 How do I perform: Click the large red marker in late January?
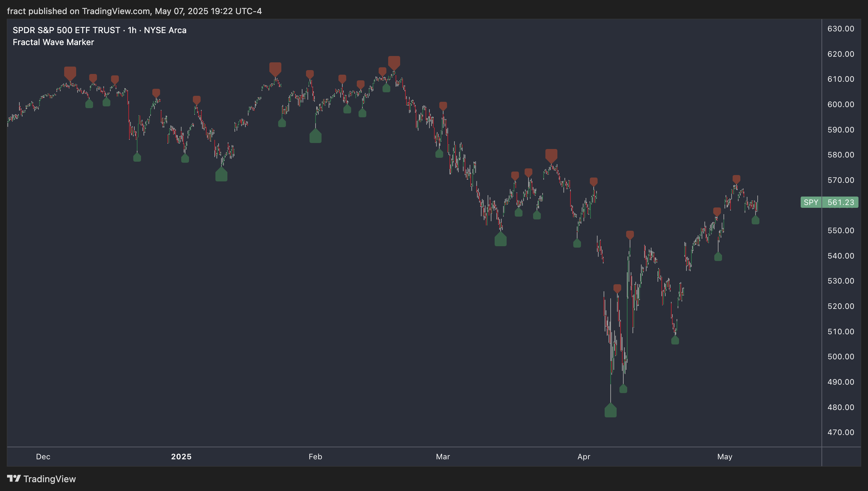click(275, 69)
